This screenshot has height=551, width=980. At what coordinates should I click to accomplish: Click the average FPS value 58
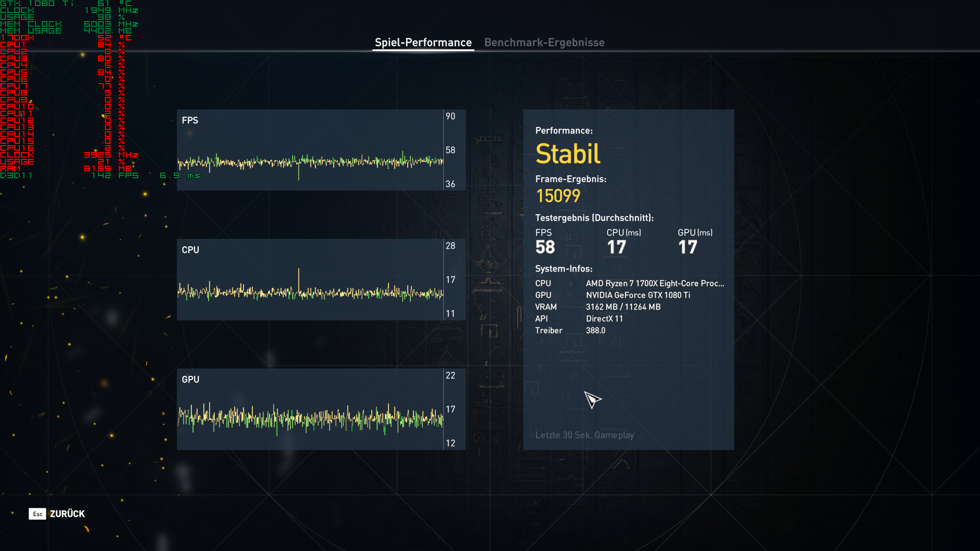545,247
